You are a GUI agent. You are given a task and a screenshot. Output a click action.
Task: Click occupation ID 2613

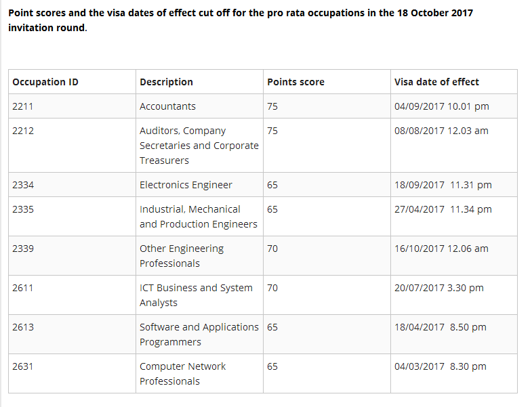click(22, 327)
